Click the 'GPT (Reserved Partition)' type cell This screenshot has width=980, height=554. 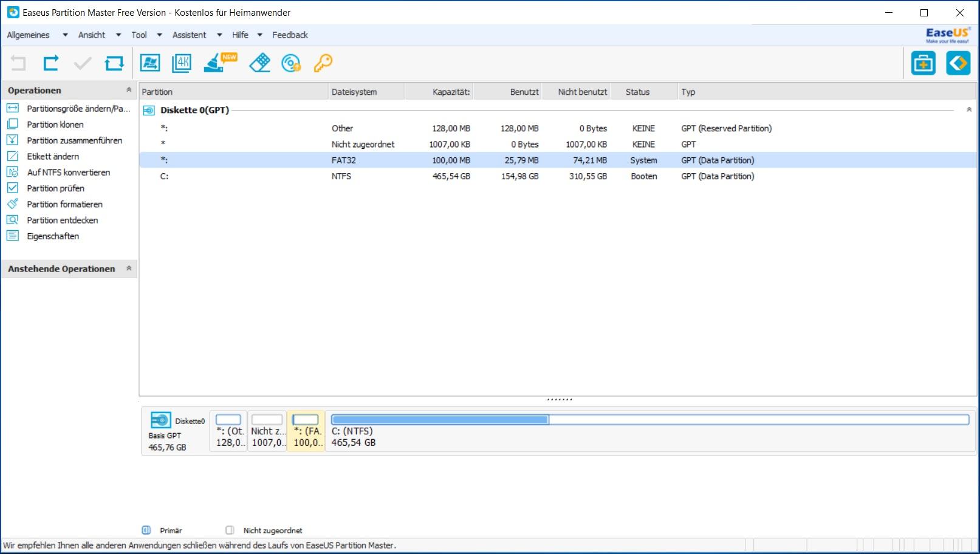tap(726, 128)
